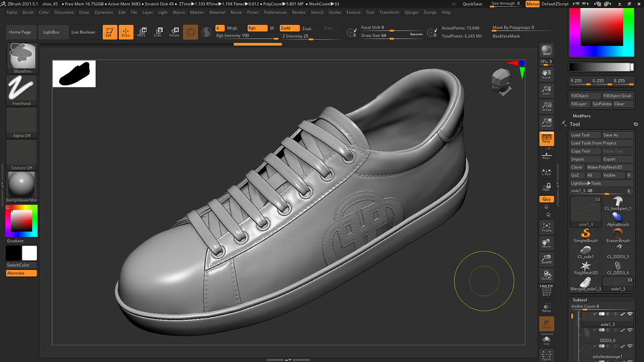This screenshot has height=362, width=644.
Task: Toggle Transp transparency mode
Action: 546,307
